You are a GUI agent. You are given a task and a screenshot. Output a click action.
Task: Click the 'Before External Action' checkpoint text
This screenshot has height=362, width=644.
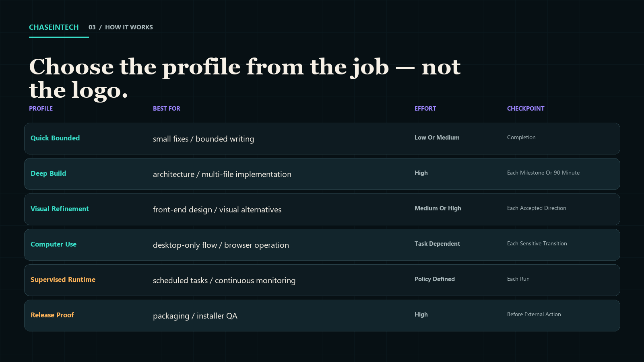(534, 314)
